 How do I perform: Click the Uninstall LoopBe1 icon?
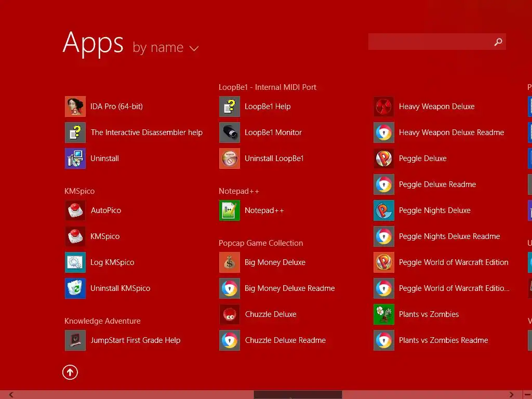(x=230, y=158)
